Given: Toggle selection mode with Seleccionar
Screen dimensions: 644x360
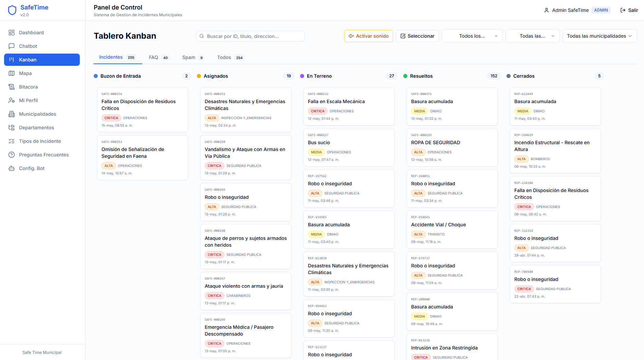Looking at the screenshot, I should click(418, 36).
